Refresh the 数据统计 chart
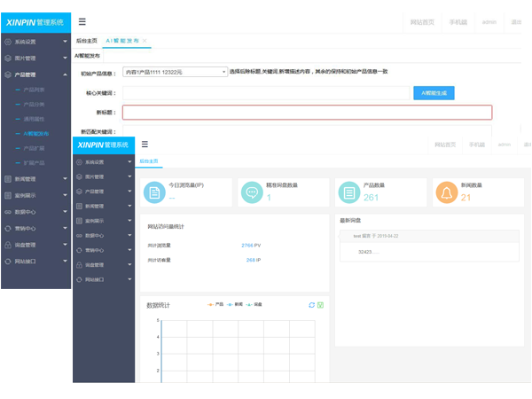The image size is (532, 399). tap(311, 305)
